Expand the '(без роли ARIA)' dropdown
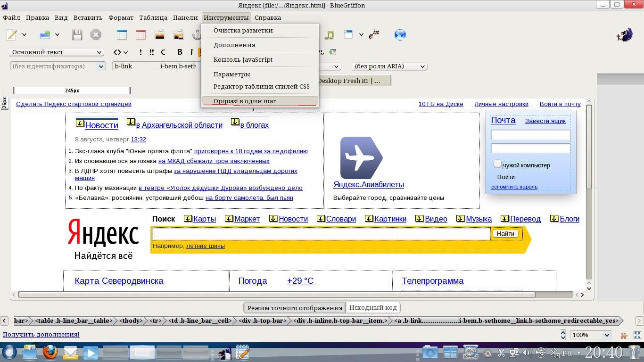The image size is (644, 362). pos(389,66)
